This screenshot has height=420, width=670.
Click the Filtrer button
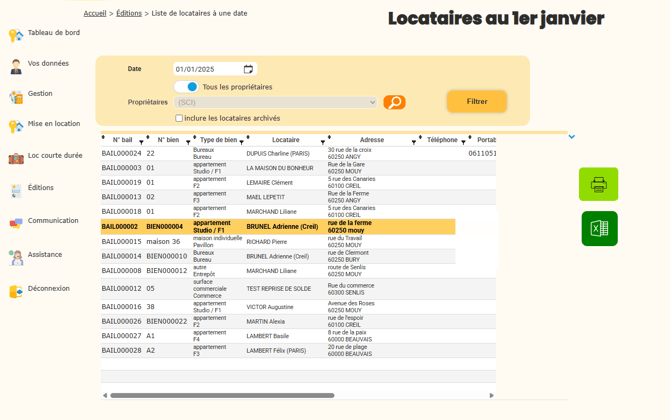[x=477, y=101]
